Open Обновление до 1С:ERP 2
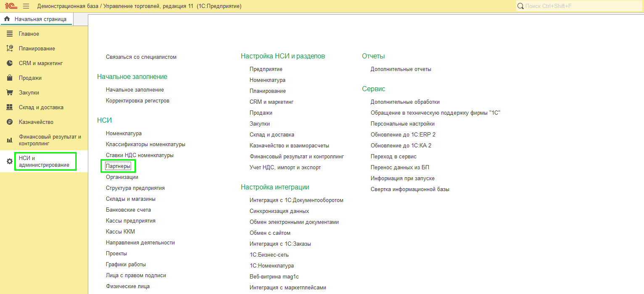Image resolution: width=644 pixels, height=294 pixels. (403, 134)
